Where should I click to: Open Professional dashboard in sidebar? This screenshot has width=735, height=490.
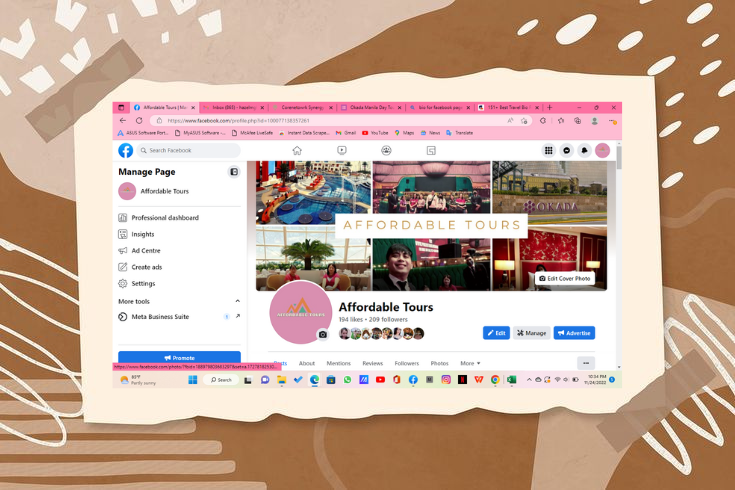180,218
